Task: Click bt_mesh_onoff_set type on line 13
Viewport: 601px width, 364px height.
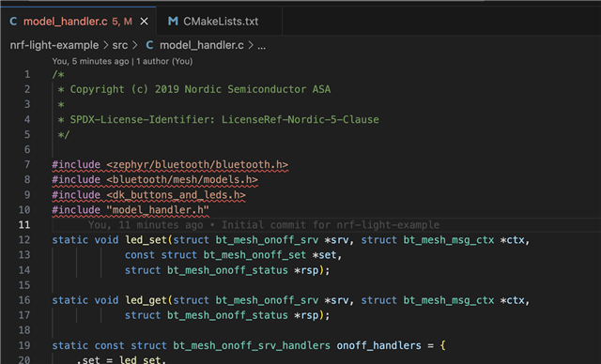Action: (254, 255)
